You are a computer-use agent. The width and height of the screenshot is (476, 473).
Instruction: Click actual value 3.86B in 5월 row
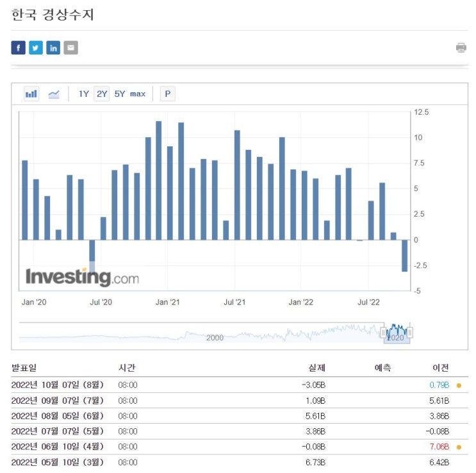(315, 431)
